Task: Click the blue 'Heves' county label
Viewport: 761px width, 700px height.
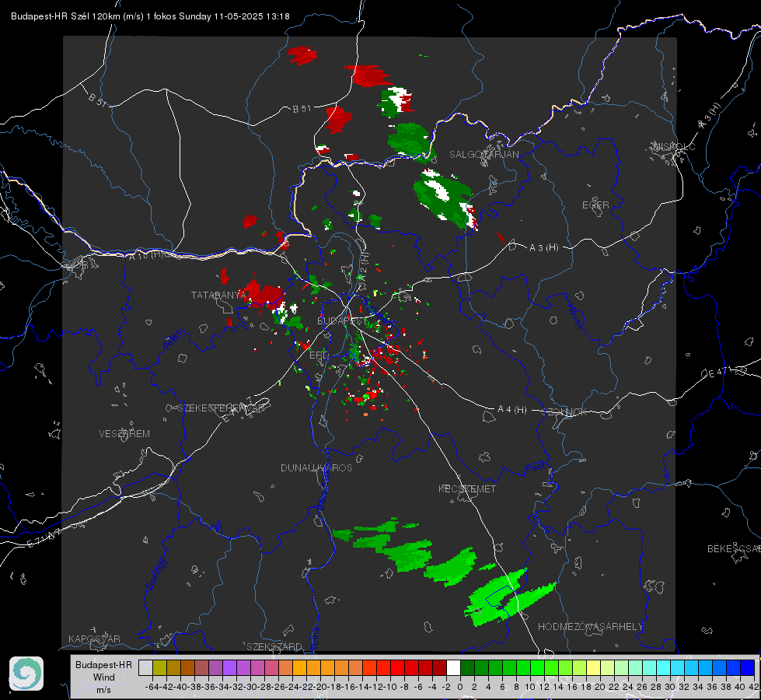Action: (574, 315)
